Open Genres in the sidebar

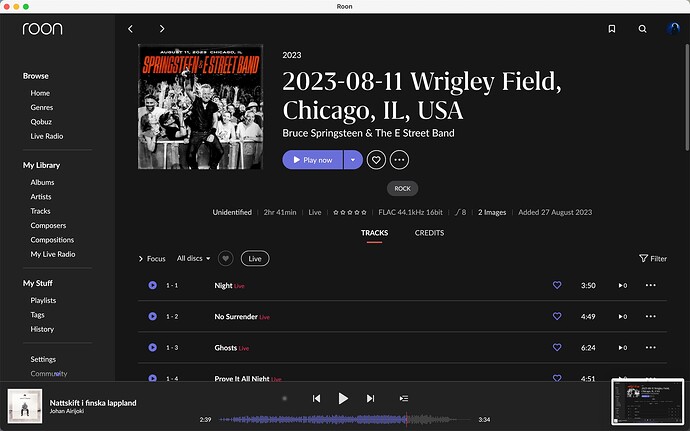click(42, 107)
